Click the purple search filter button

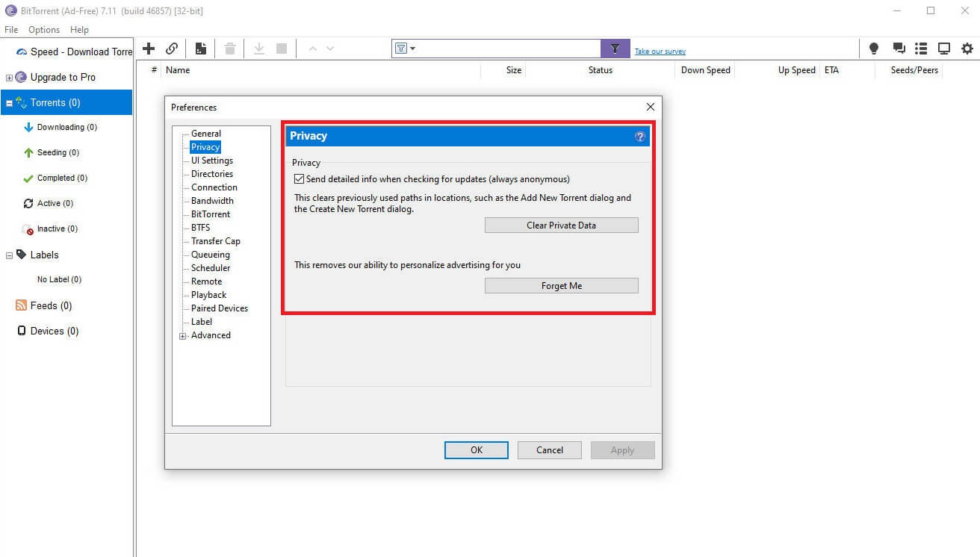[x=615, y=49]
